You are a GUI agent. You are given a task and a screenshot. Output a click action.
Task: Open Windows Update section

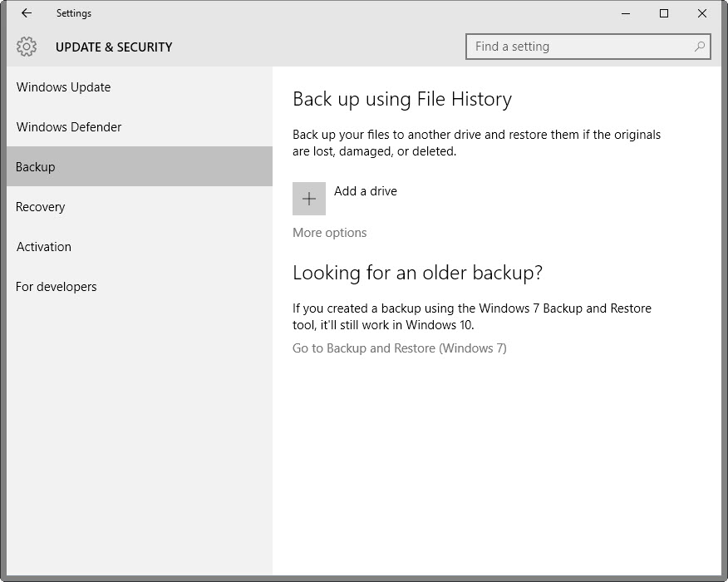click(x=140, y=86)
